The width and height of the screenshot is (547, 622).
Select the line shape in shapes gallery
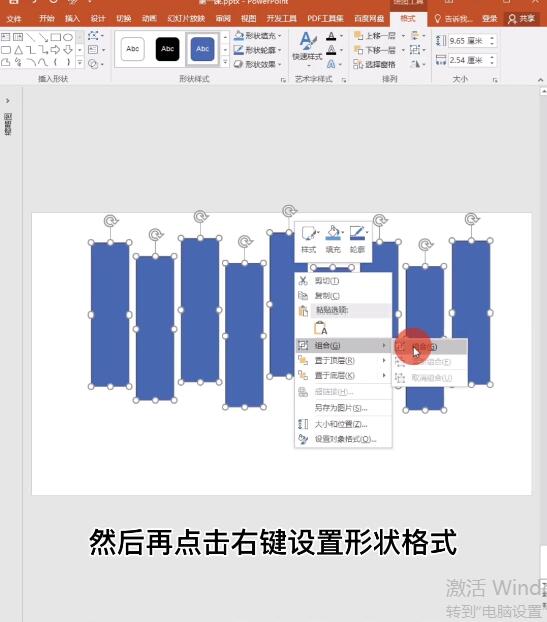[x=31, y=38]
